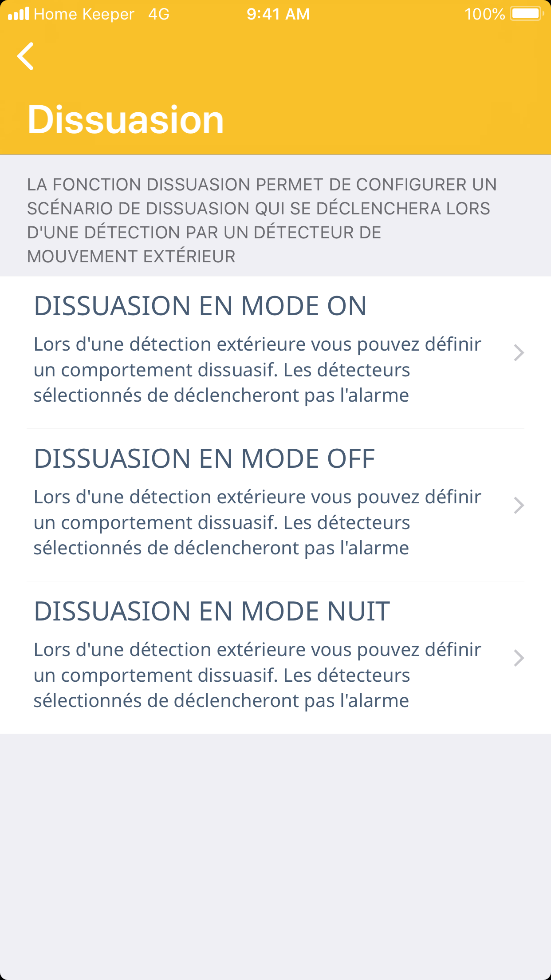Tap the 100% battery percentage
The height and width of the screenshot is (980, 551).
click(484, 14)
